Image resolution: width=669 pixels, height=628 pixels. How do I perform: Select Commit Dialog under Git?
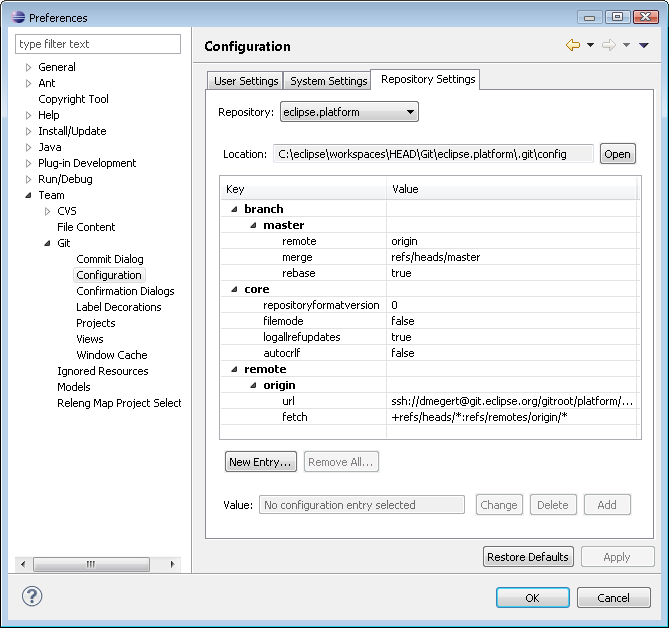[x=110, y=259]
